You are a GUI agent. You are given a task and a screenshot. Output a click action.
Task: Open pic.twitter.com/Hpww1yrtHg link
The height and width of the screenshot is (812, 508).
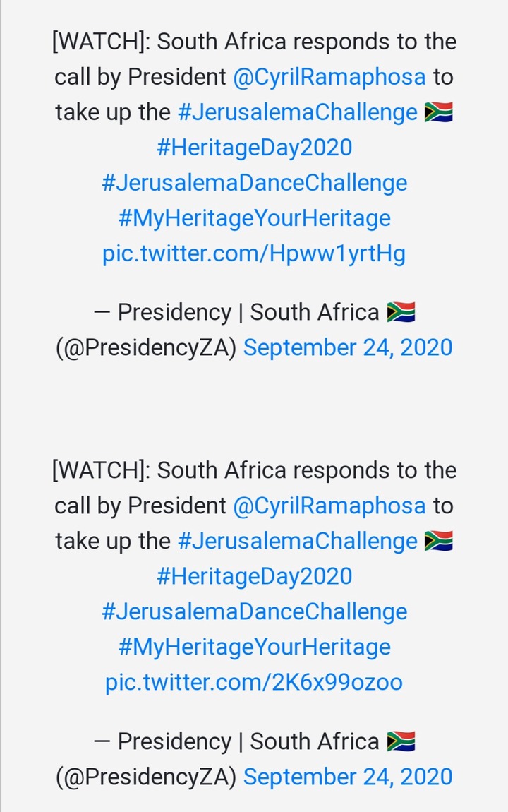tap(254, 253)
